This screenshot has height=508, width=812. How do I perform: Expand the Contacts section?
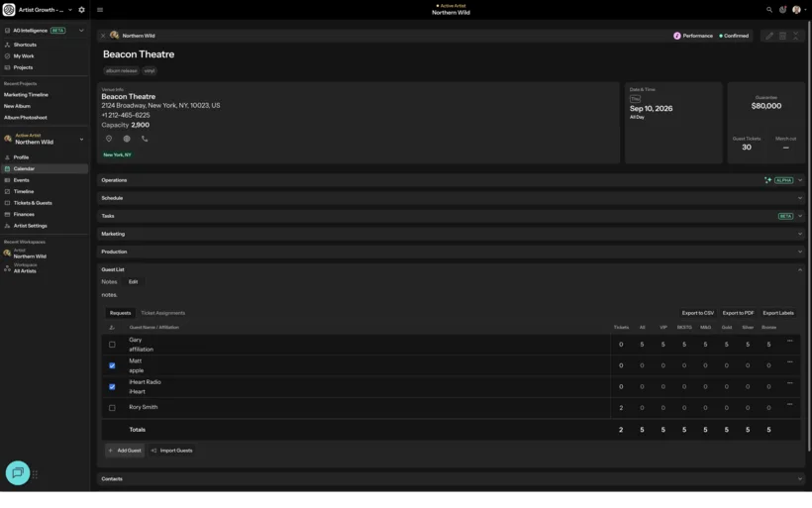[800, 479]
